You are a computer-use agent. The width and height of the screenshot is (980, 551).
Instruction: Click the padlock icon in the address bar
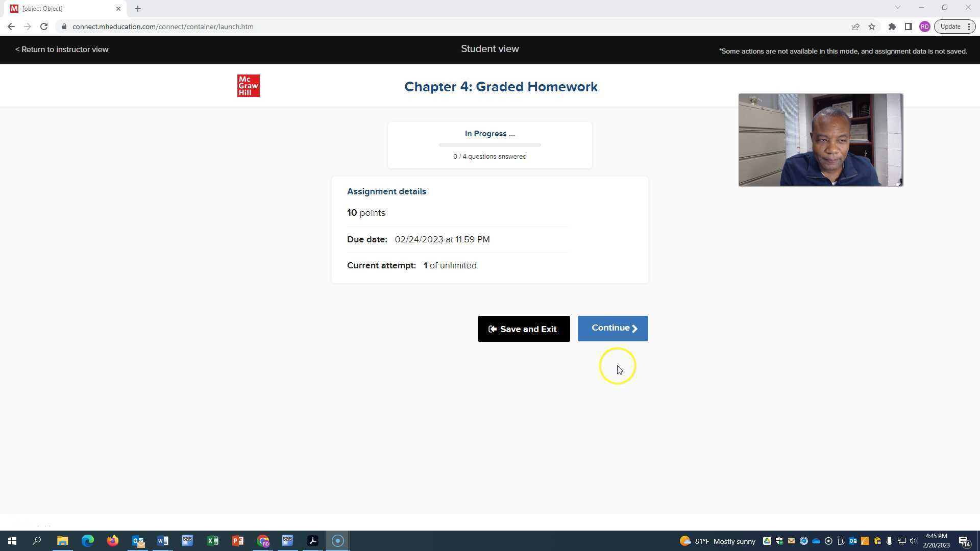point(65,26)
